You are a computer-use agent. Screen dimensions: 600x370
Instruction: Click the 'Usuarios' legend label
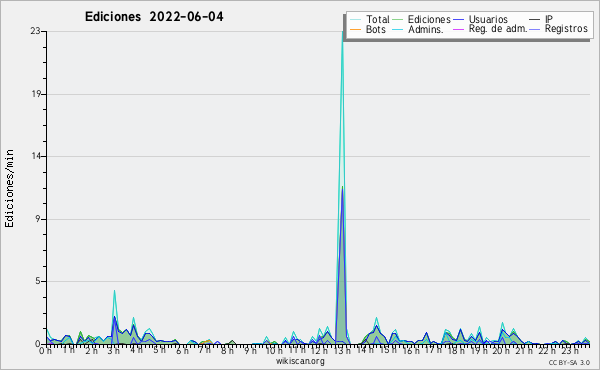(488, 19)
